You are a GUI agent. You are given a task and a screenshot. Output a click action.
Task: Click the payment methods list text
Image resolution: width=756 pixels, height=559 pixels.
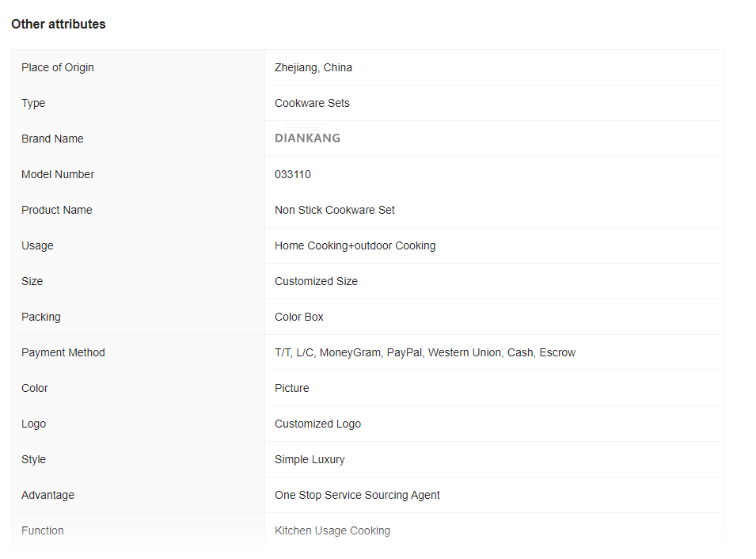(425, 352)
